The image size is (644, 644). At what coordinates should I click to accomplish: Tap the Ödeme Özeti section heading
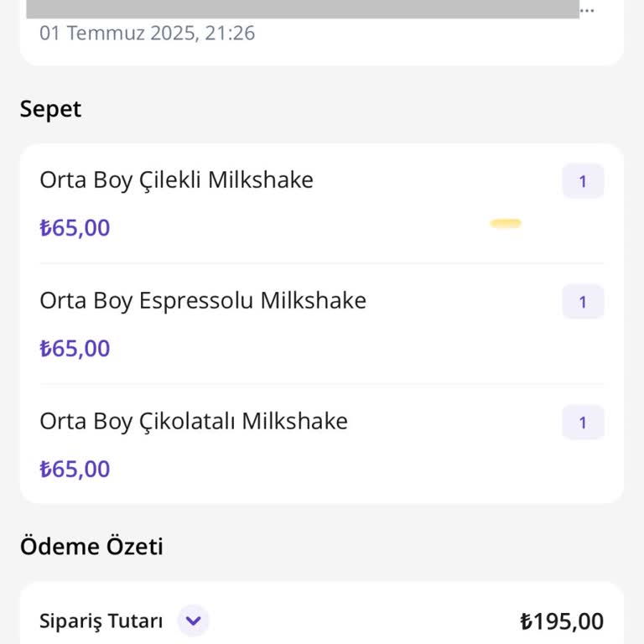[x=91, y=547]
